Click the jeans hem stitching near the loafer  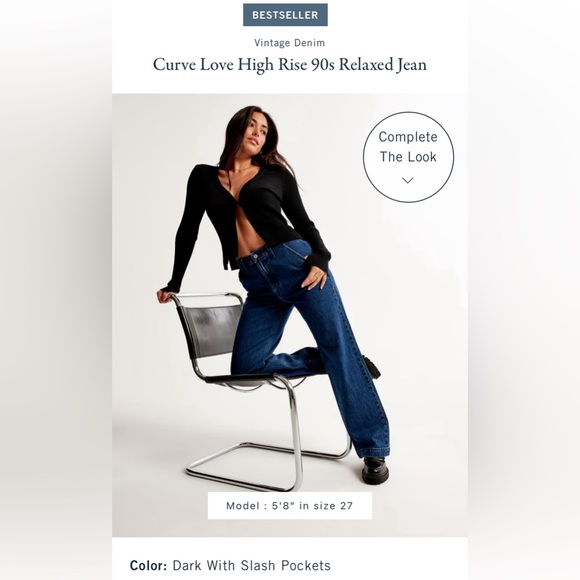(374, 451)
